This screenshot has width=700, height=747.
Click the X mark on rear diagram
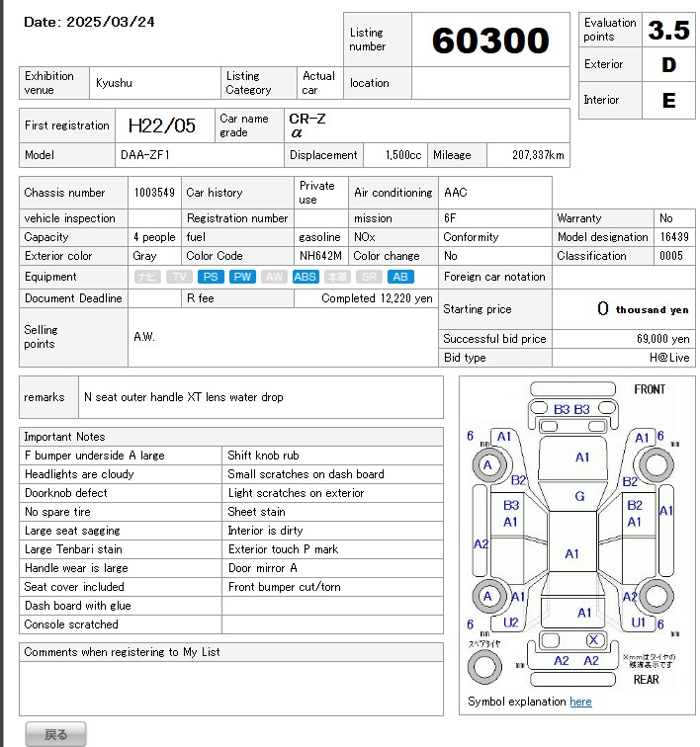pyautogui.click(x=593, y=640)
